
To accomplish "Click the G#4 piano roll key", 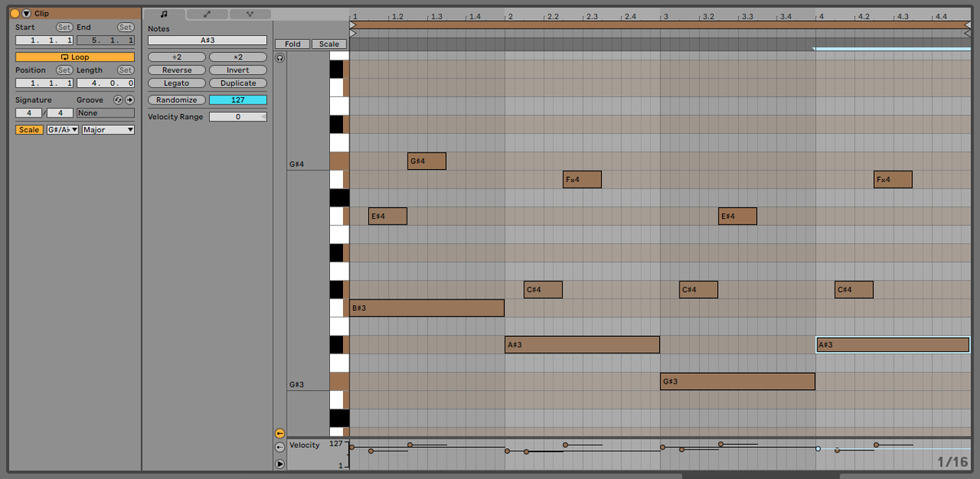I will [339, 161].
